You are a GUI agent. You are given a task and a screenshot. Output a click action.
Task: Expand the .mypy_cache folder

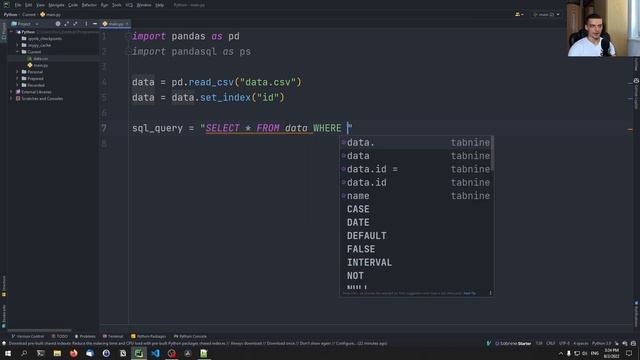(17, 45)
